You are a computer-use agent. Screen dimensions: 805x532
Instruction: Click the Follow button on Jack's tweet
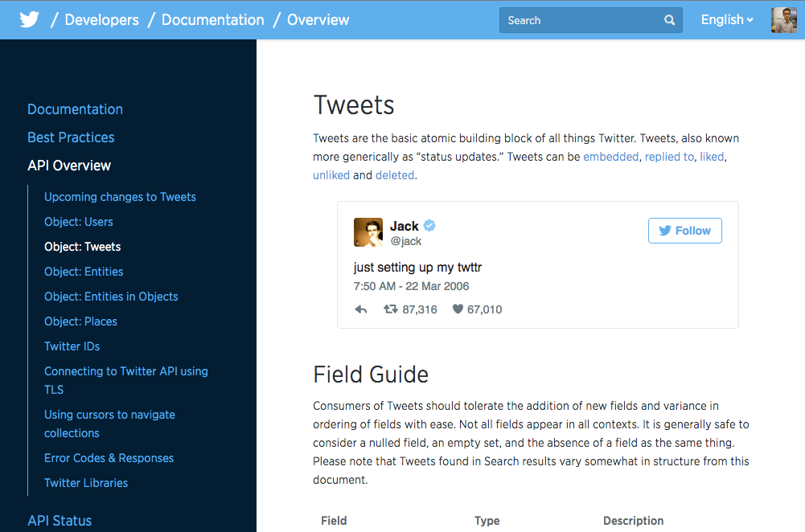pos(685,231)
